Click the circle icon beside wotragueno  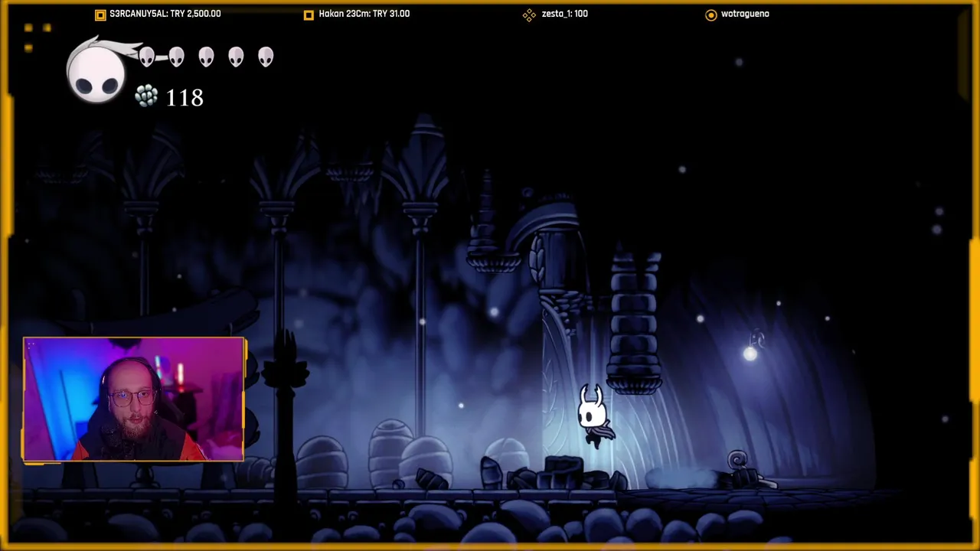pos(710,15)
